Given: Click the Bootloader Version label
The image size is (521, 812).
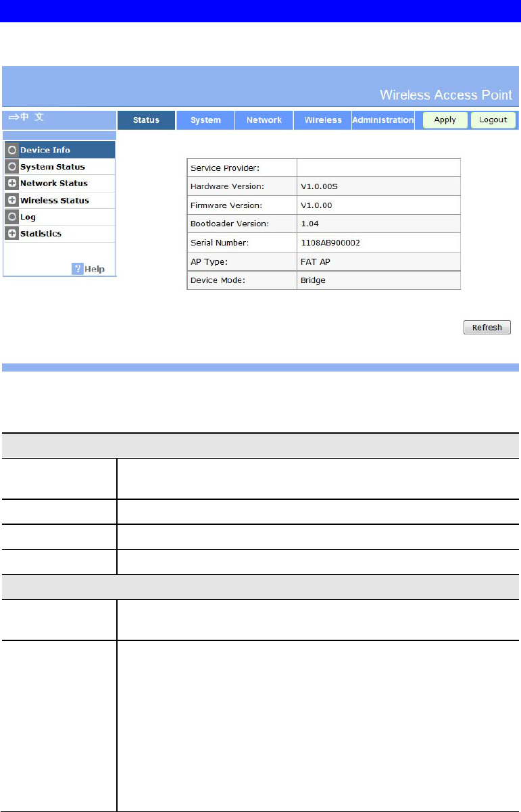Looking at the screenshot, I should coord(230,224).
